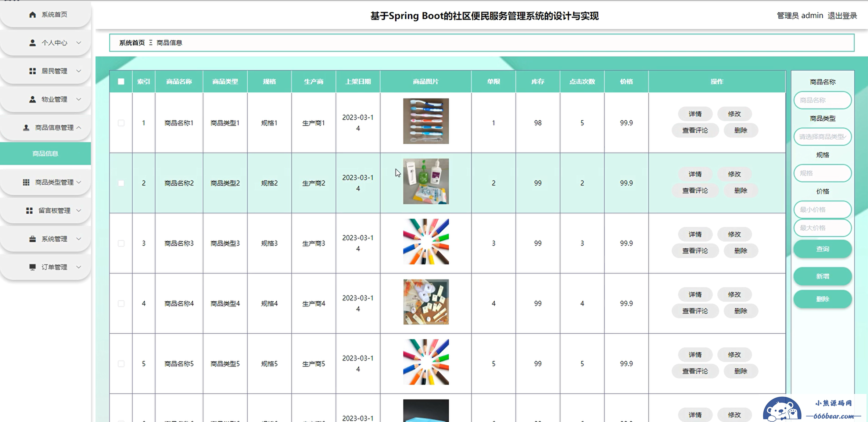Check the checkbox for row 商品名称1
Viewport: 868px width, 422px height.
(x=121, y=123)
